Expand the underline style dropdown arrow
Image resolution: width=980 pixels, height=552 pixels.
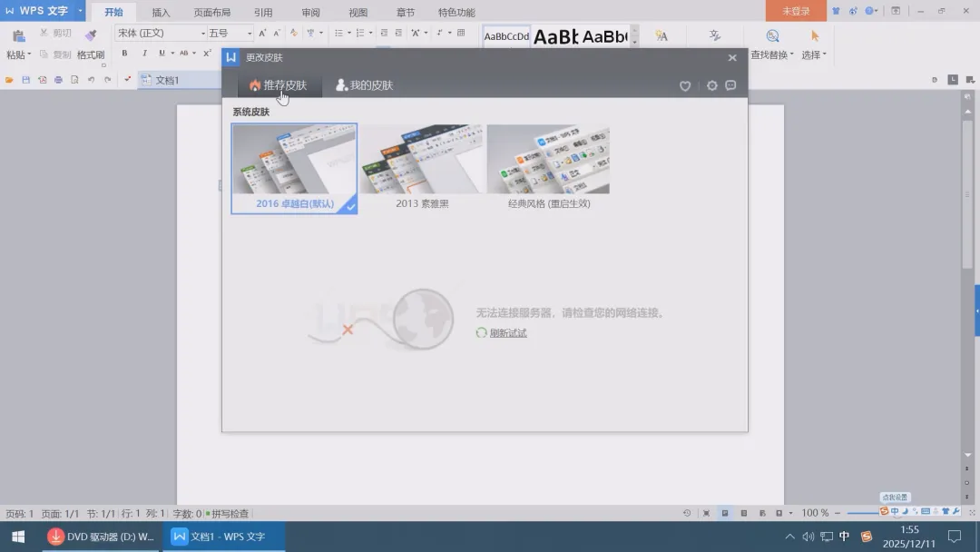(x=172, y=54)
